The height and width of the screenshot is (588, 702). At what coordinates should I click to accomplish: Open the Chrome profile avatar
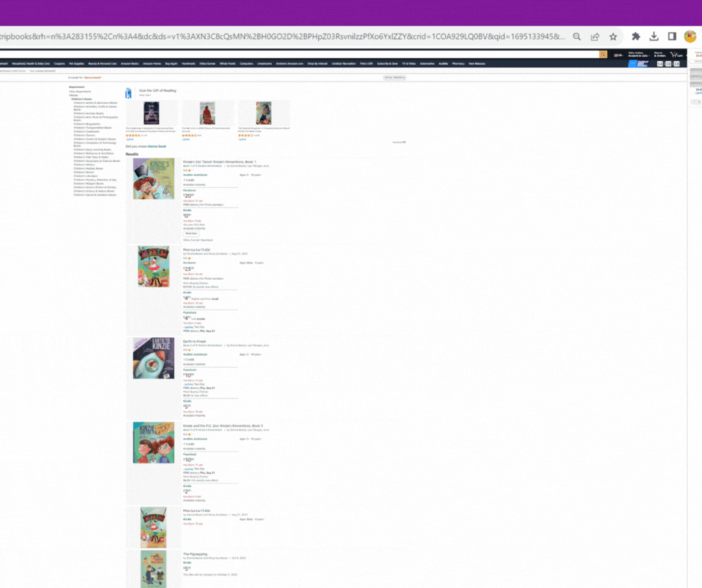(x=690, y=37)
